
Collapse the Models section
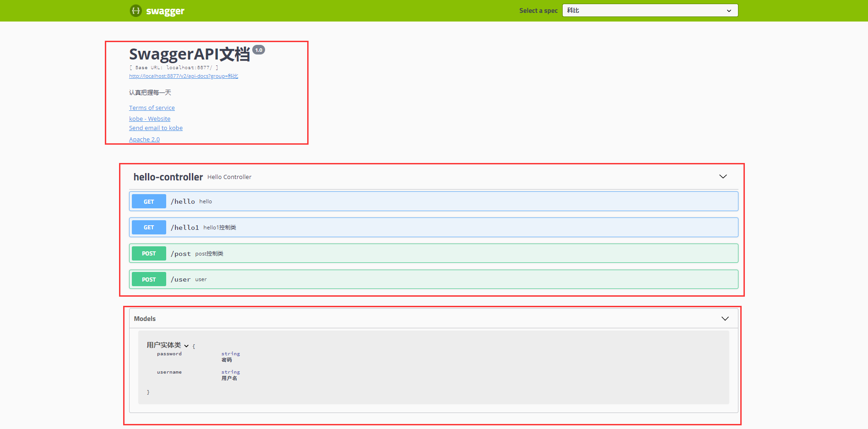tap(725, 318)
